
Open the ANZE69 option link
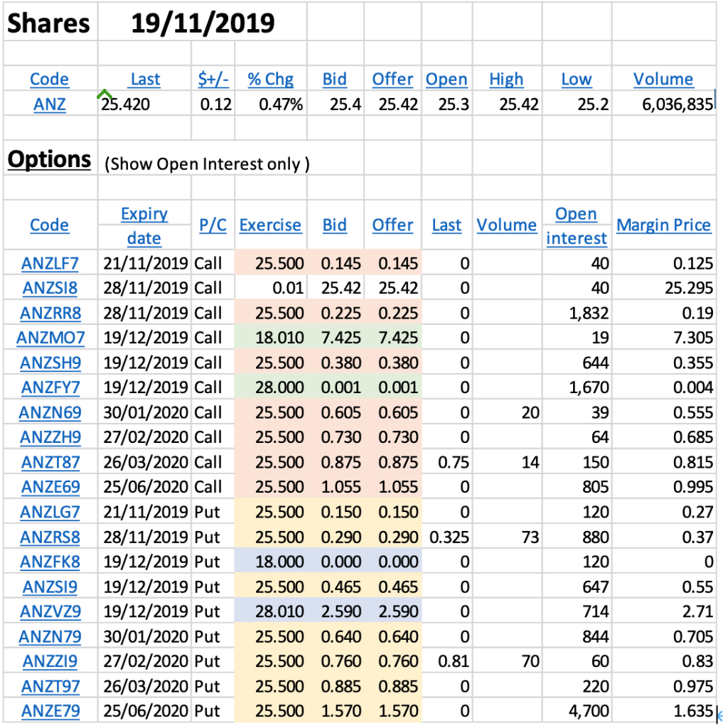click(x=50, y=486)
